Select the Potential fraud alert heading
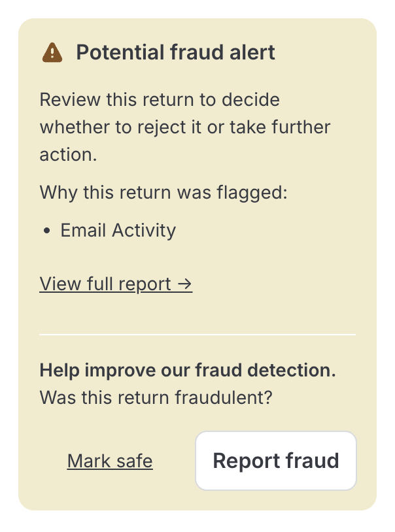Viewport: 395px width, 532px height. pos(176,52)
